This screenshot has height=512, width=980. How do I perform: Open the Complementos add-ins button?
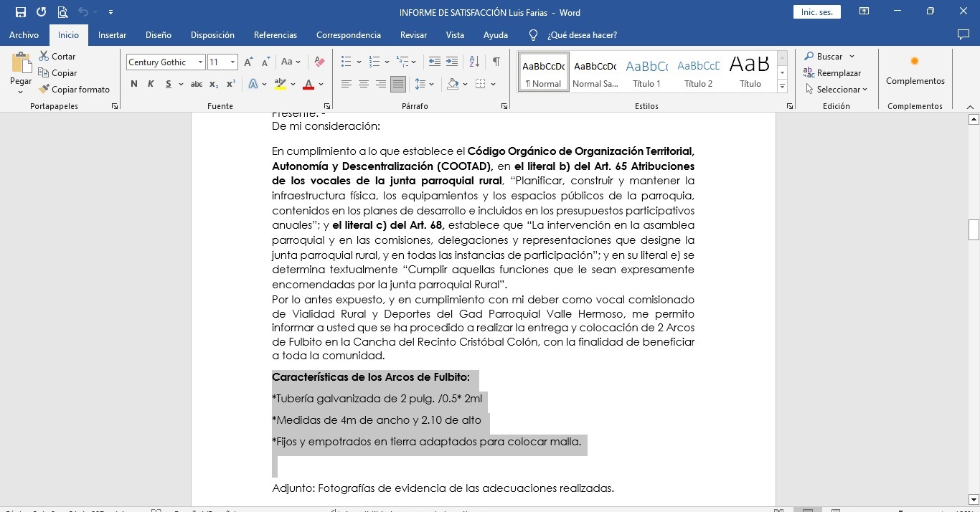[x=915, y=72]
